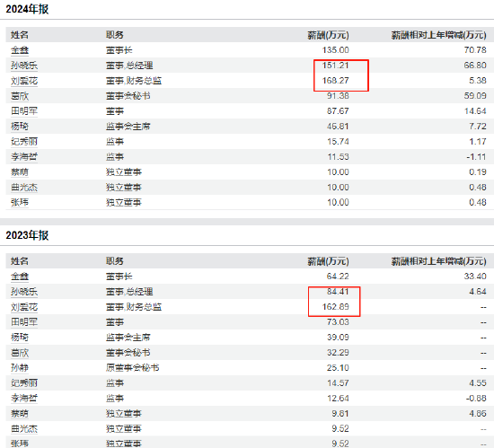Select the change value 66.80
Image resolution: width=494 pixels, height=448 pixels.
coord(475,66)
